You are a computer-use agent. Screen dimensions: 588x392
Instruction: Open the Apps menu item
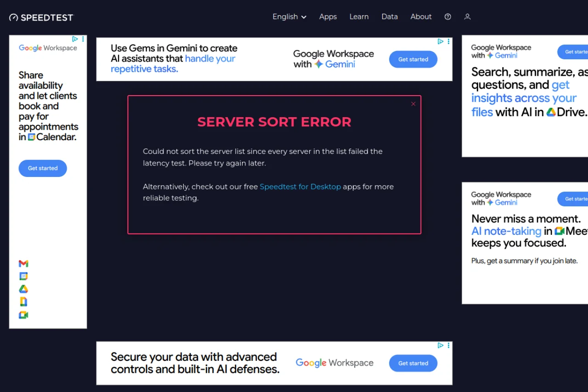tap(328, 17)
